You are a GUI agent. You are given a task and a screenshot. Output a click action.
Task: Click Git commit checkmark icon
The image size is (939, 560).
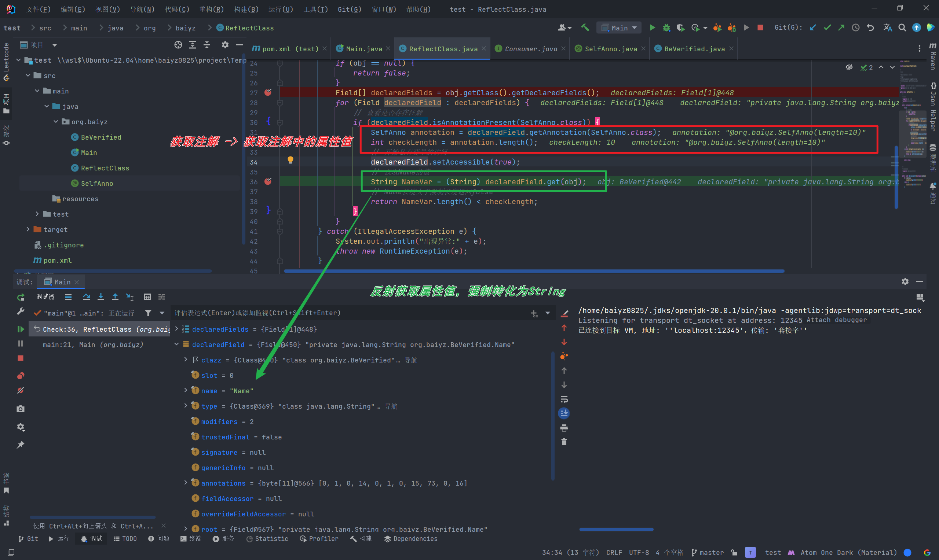tap(827, 27)
